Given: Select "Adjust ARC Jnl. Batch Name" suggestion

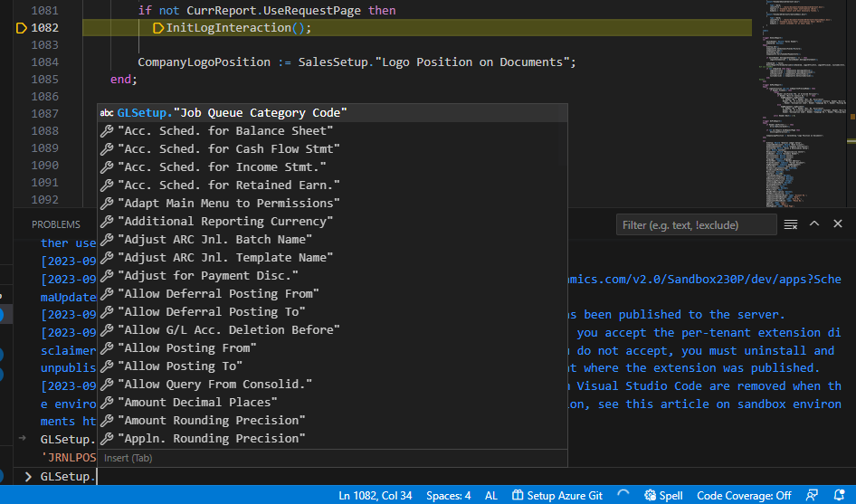Looking at the screenshot, I should [x=332, y=239].
